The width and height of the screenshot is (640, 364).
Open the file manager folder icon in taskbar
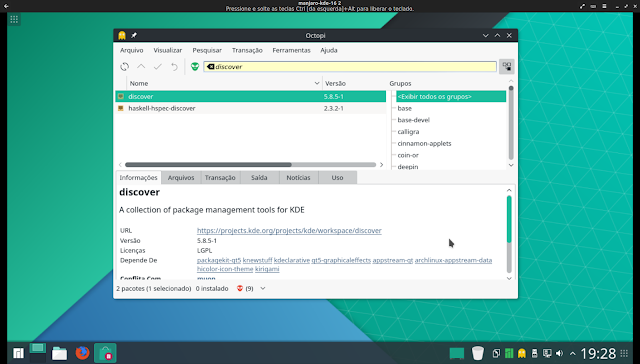59,353
